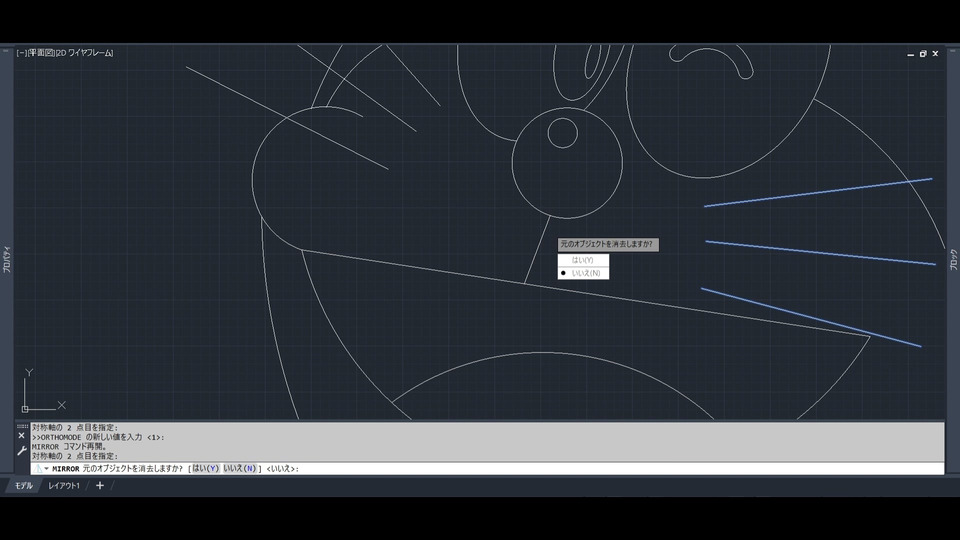Open the 平面図 view controls menu
Screen dimensions: 960x540
(41, 53)
